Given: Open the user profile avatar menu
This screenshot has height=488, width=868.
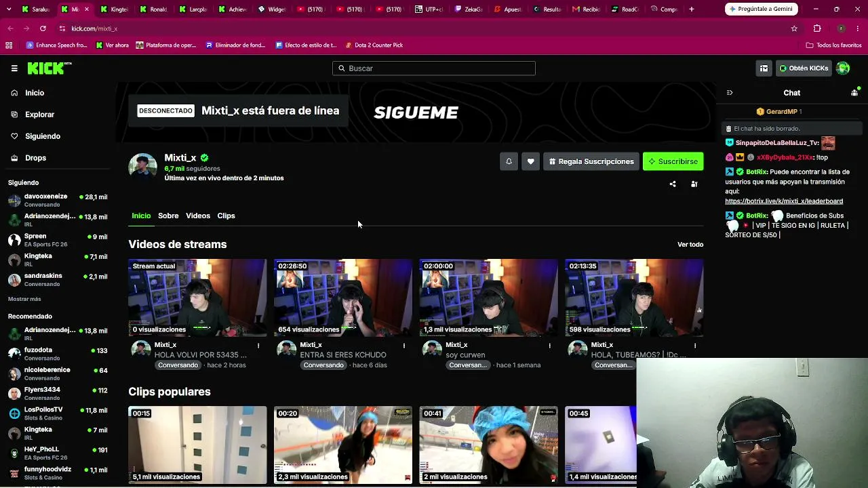Looking at the screenshot, I should point(843,68).
